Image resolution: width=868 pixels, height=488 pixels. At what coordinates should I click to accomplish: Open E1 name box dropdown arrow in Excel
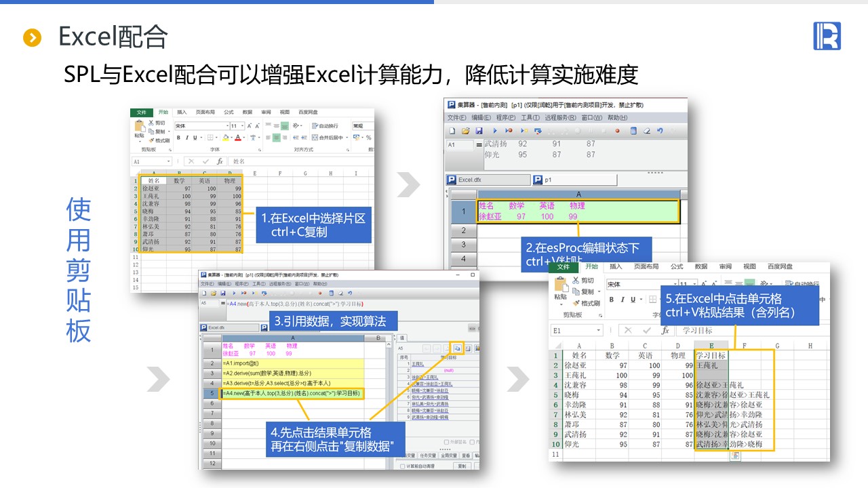pyautogui.click(x=599, y=330)
